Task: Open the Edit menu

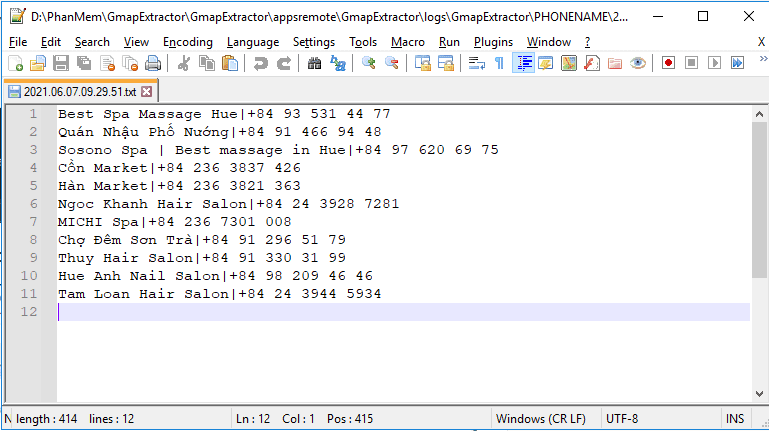Action: coord(51,42)
